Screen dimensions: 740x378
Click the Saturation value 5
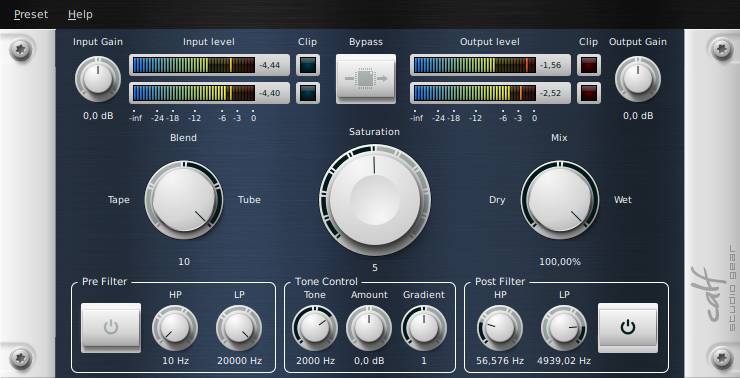point(375,268)
